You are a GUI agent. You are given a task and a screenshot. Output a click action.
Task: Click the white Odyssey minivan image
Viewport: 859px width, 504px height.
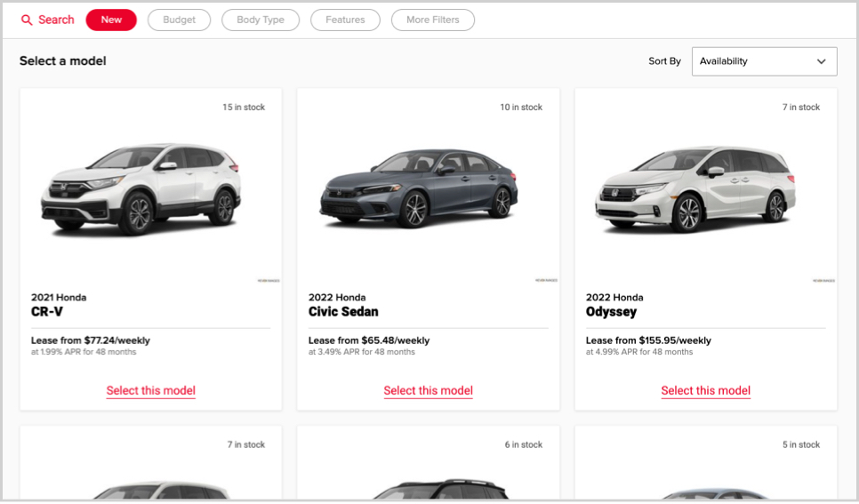click(x=695, y=189)
